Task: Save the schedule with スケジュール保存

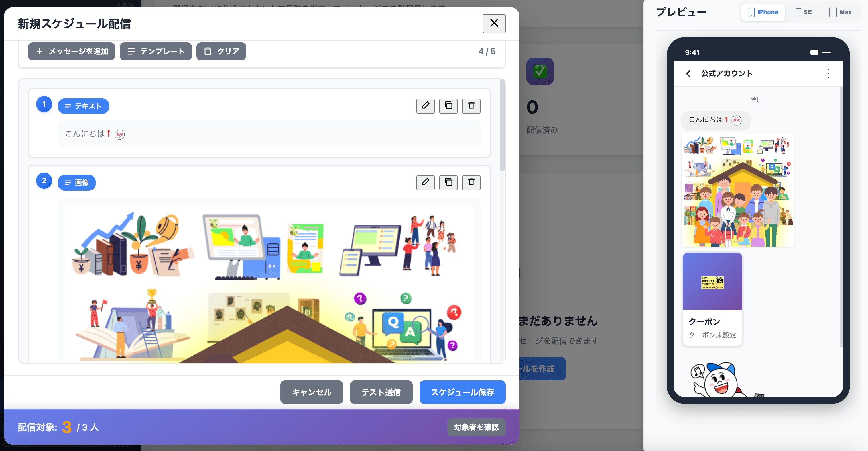Action: tap(462, 392)
